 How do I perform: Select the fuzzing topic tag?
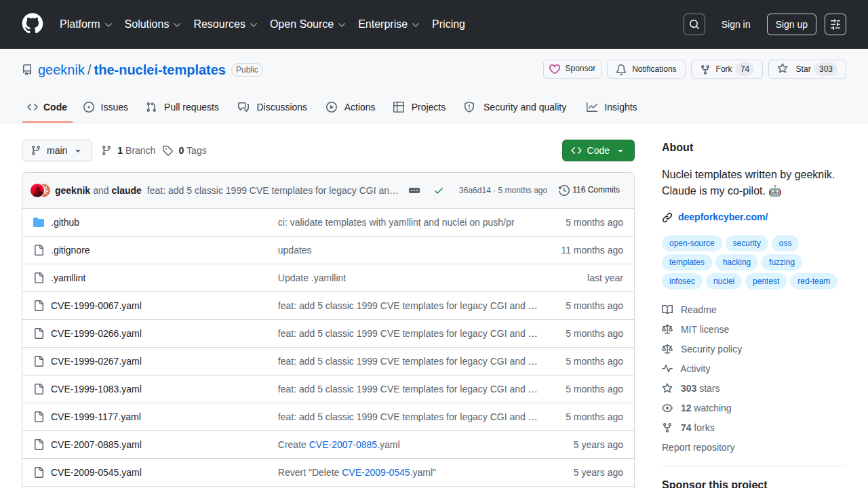click(782, 262)
